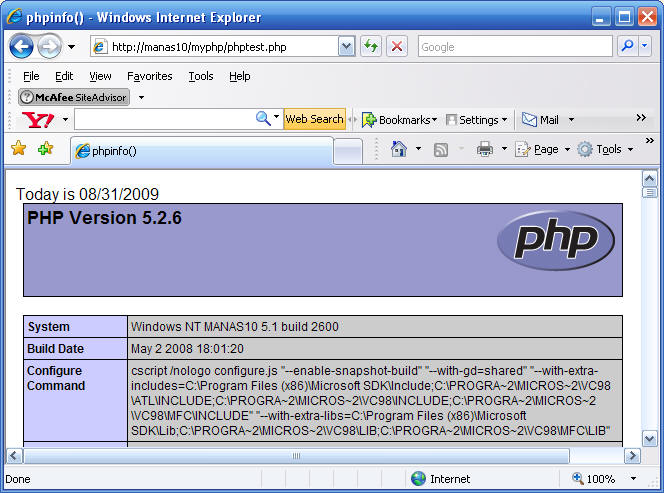
Task: Click the Yahoo! logo icon
Action: pos(38,120)
